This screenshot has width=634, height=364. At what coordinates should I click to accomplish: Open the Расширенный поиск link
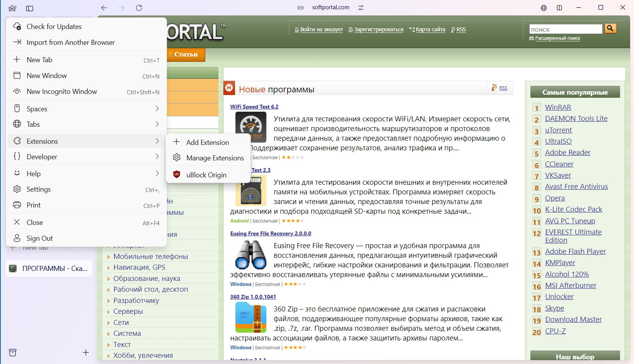[557, 38]
